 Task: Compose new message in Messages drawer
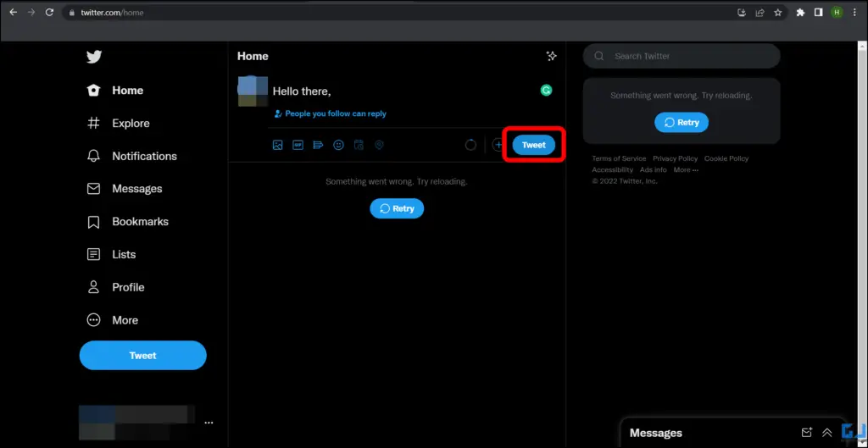tap(807, 433)
